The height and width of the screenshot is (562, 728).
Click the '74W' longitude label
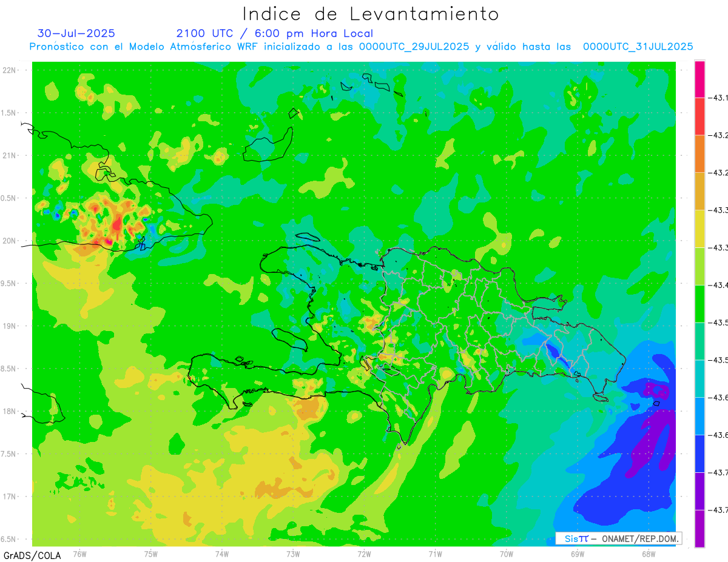222,554
